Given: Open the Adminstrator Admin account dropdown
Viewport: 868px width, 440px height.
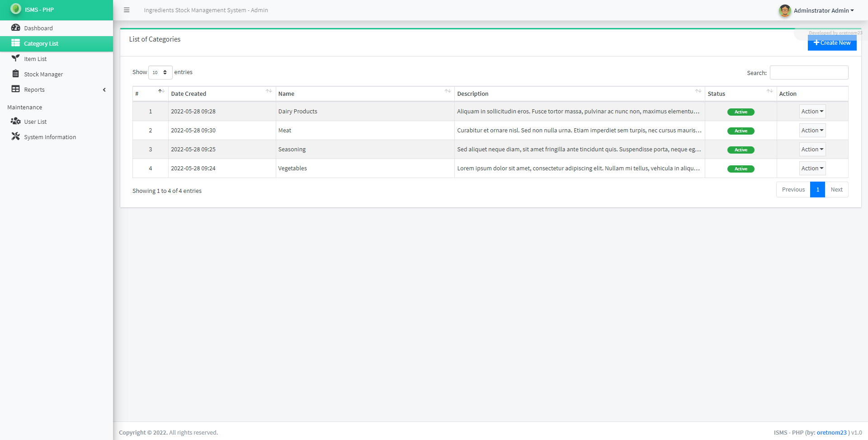Looking at the screenshot, I should [x=823, y=10].
